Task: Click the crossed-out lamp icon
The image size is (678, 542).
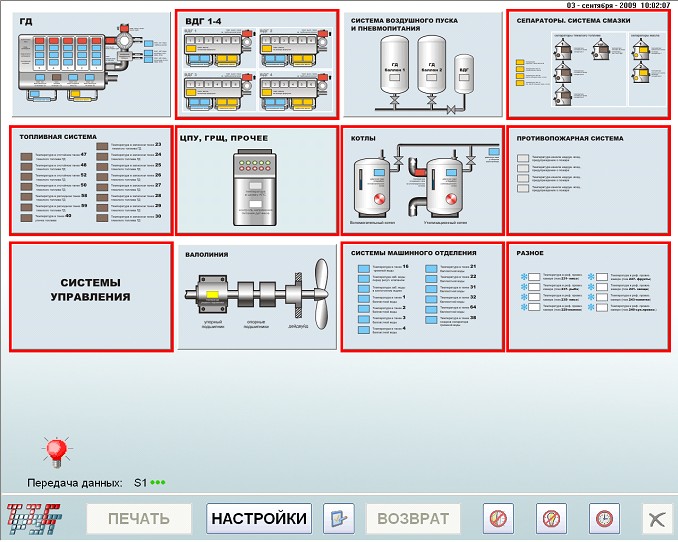Action: click(551, 518)
